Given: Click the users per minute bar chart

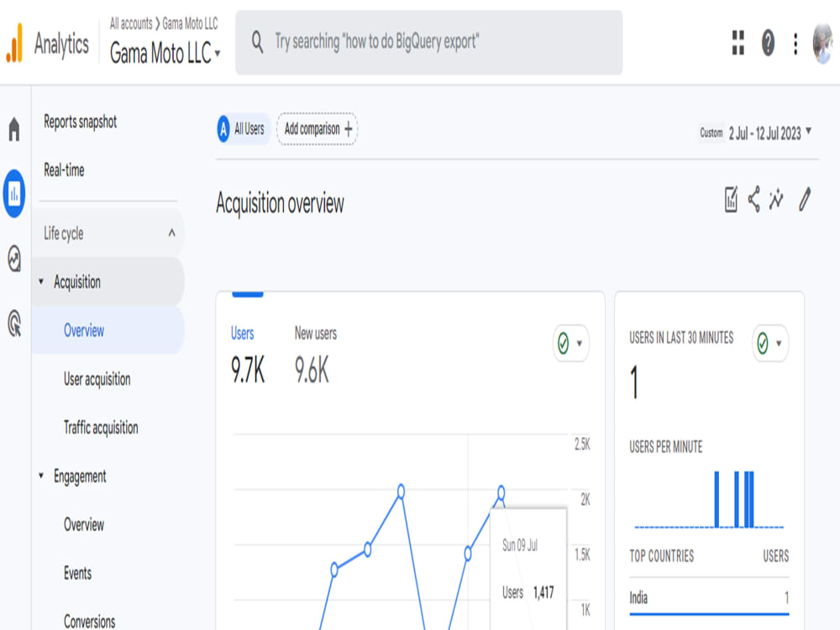Looking at the screenshot, I should 709,499.
